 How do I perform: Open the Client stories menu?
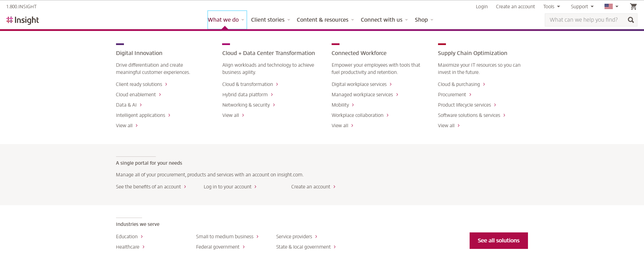click(270, 20)
